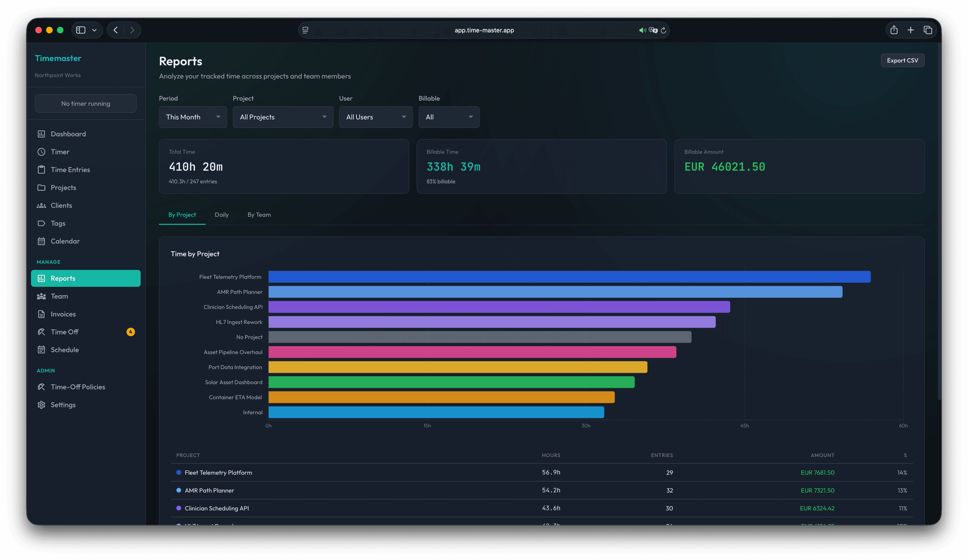The height and width of the screenshot is (560, 968).
Task: Click the Total Time 410h 20m card
Action: [284, 166]
